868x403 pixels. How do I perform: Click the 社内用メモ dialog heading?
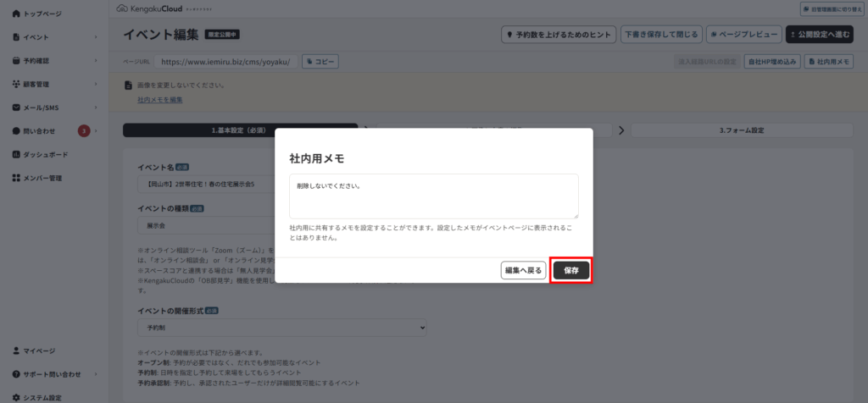[317, 158]
